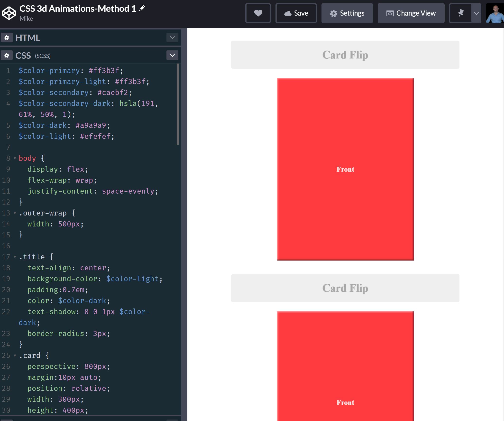
Task: Switch to the HTML panel header
Action: (x=28, y=37)
